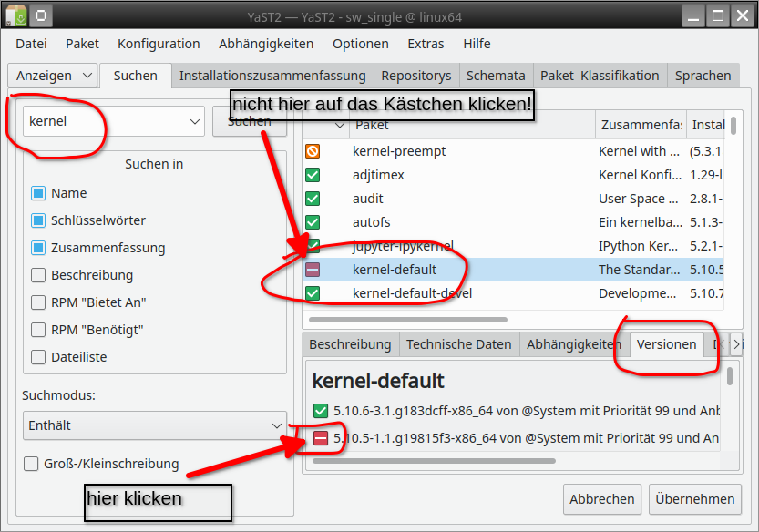Open the Technische Daten details tab
This screenshot has width=759, height=532.
click(x=459, y=344)
